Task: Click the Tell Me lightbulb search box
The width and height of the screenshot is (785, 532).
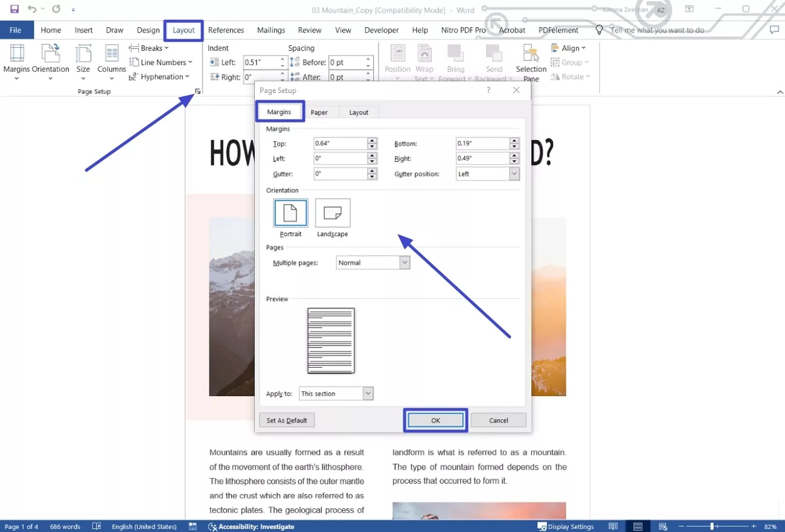Action: [x=651, y=30]
